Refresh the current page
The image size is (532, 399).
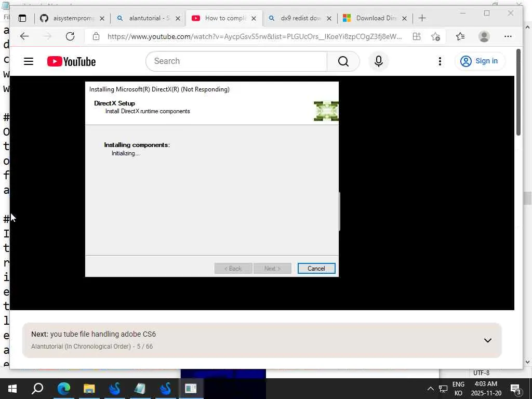point(70,36)
